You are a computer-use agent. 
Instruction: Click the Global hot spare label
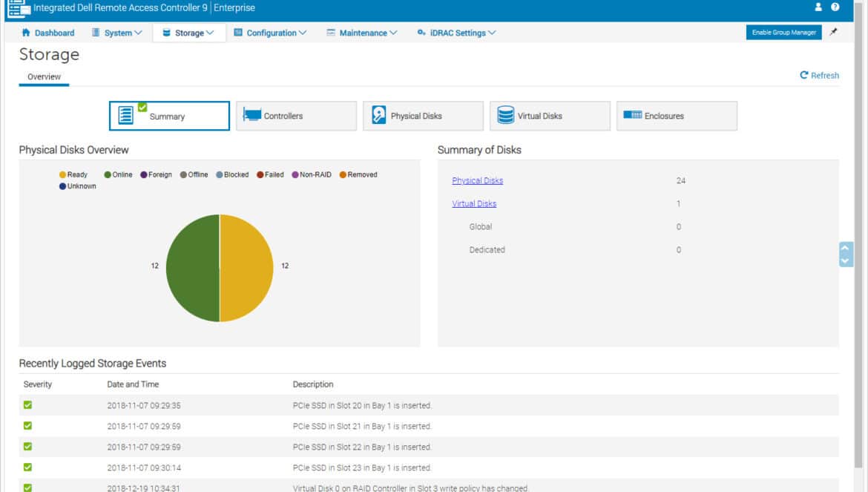(481, 227)
